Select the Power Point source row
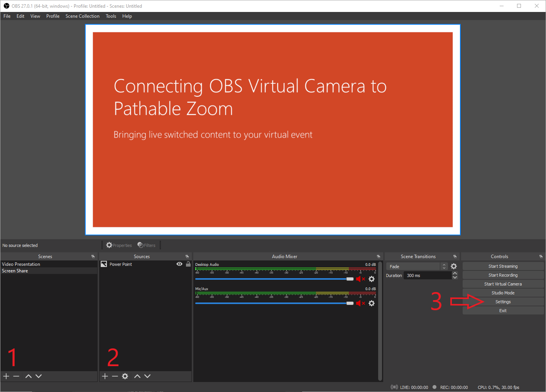 (x=145, y=264)
